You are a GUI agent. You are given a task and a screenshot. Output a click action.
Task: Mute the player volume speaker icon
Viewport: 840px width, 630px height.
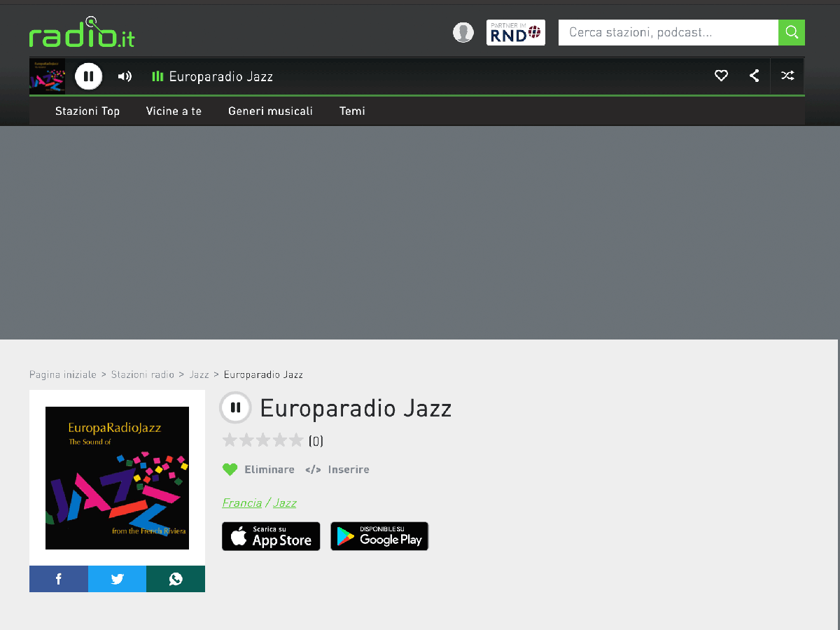tap(125, 76)
